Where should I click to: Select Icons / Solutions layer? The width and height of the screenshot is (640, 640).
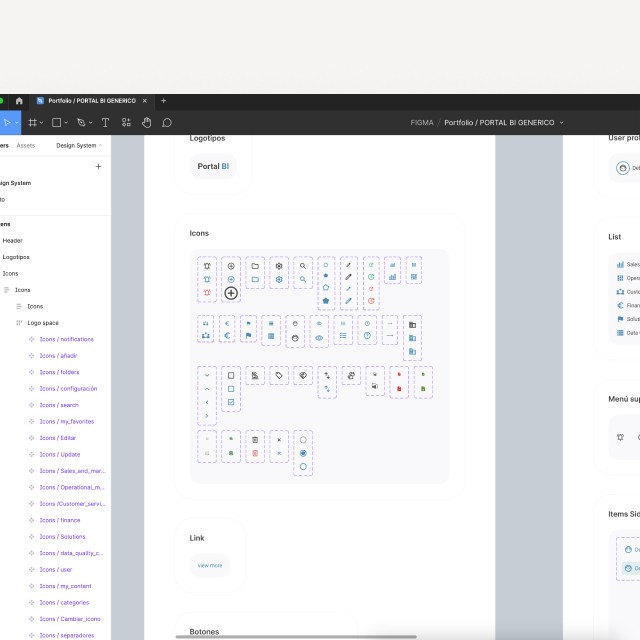62,537
